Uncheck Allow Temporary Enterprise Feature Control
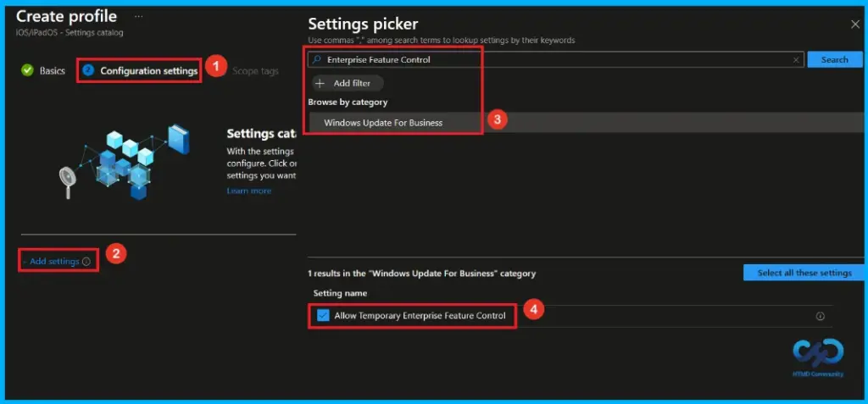The width and height of the screenshot is (868, 404). tap(323, 316)
